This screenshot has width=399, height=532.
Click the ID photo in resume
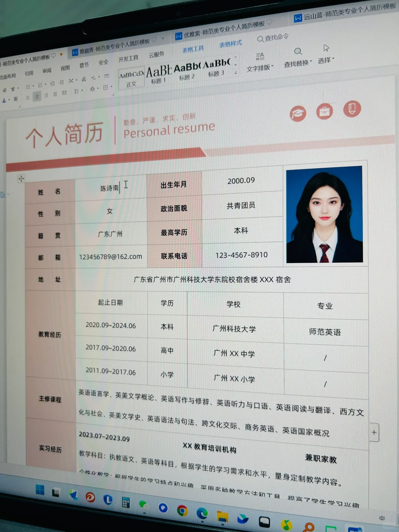tap(324, 215)
